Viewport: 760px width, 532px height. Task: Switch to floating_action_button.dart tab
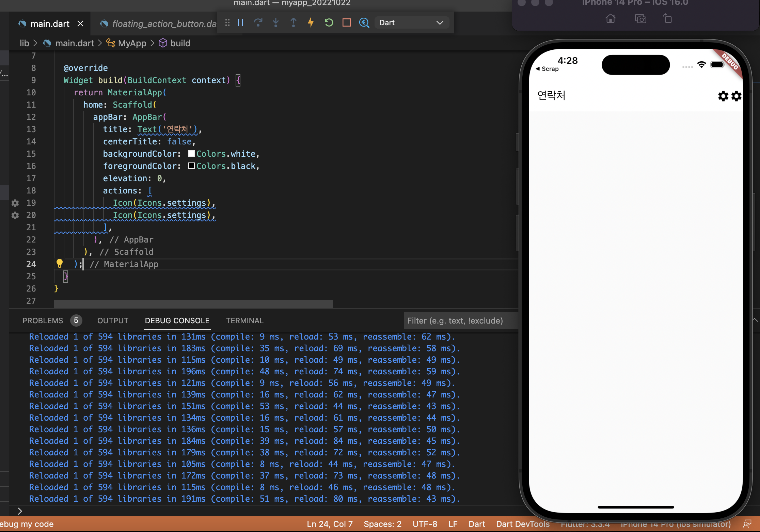point(160,24)
